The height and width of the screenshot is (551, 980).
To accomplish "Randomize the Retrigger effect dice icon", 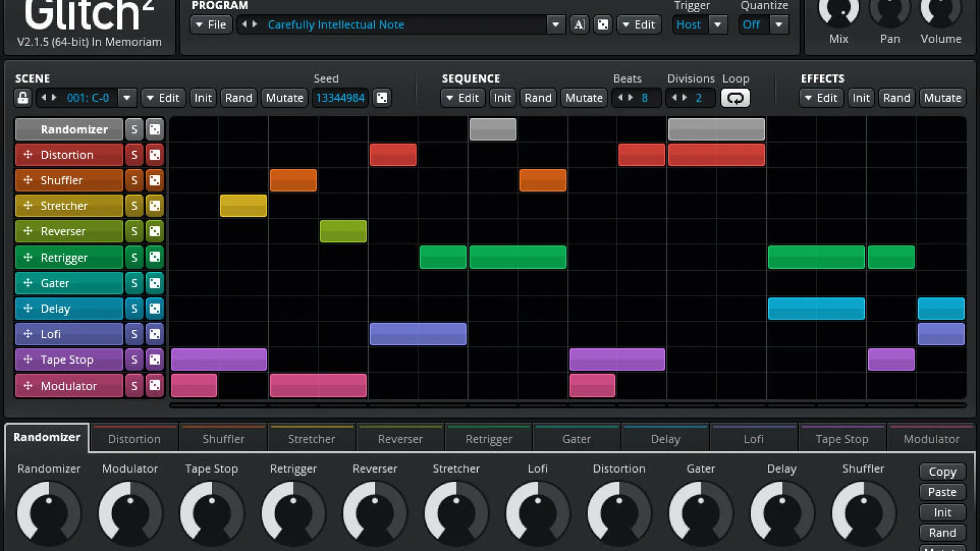I will [x=155, y=257].
